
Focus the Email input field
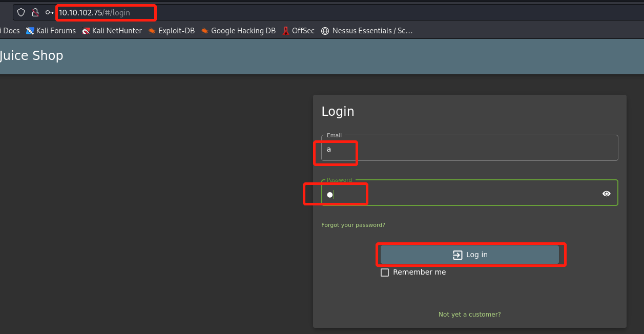click(469, 150)
